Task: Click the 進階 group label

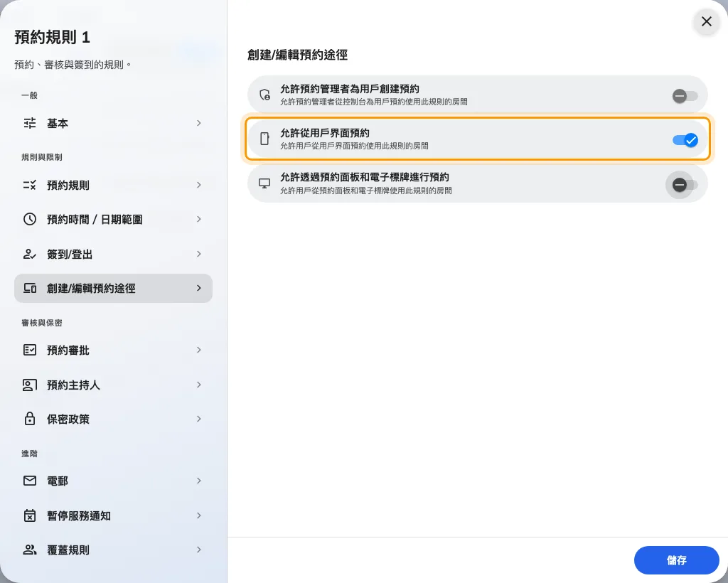Action: [x=29, y=454]
